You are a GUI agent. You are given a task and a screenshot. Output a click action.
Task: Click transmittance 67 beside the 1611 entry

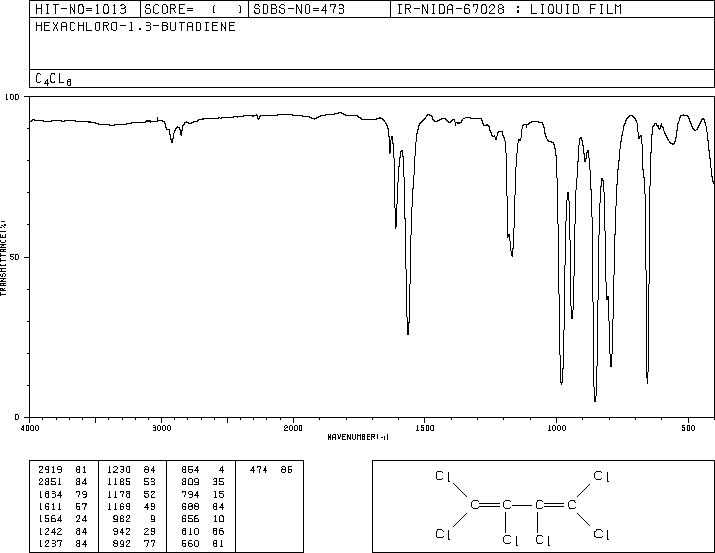(x=81, y=506)
